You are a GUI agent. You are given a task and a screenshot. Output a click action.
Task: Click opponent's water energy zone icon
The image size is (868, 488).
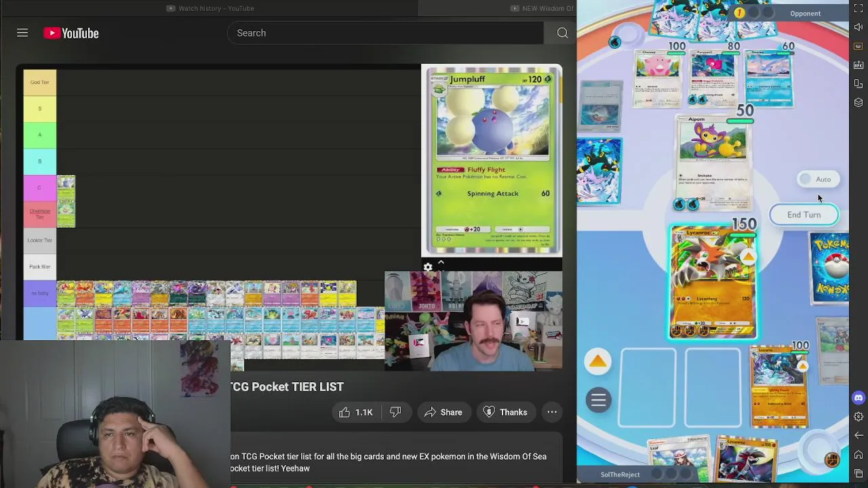[x=614, y=42]
